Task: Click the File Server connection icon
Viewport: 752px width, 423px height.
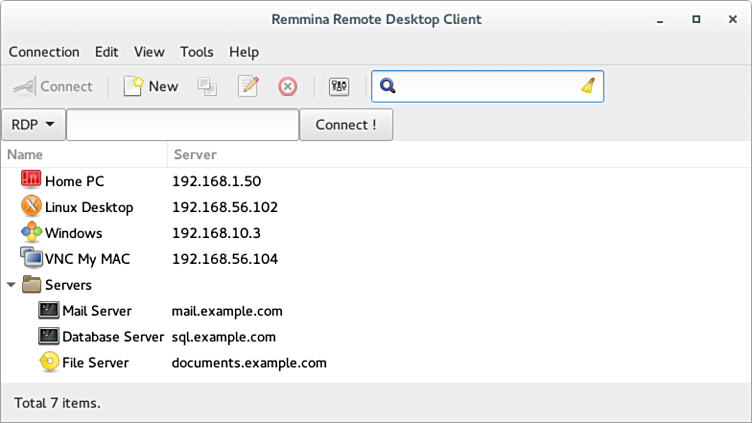Action: pyautogui.click(x=49, y=363)
